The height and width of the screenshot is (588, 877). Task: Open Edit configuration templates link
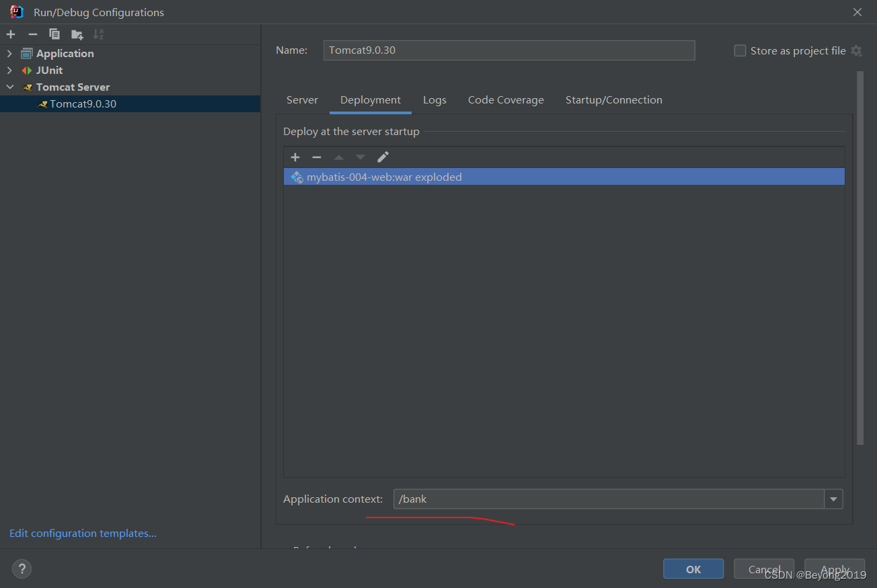tap(83, 534)
